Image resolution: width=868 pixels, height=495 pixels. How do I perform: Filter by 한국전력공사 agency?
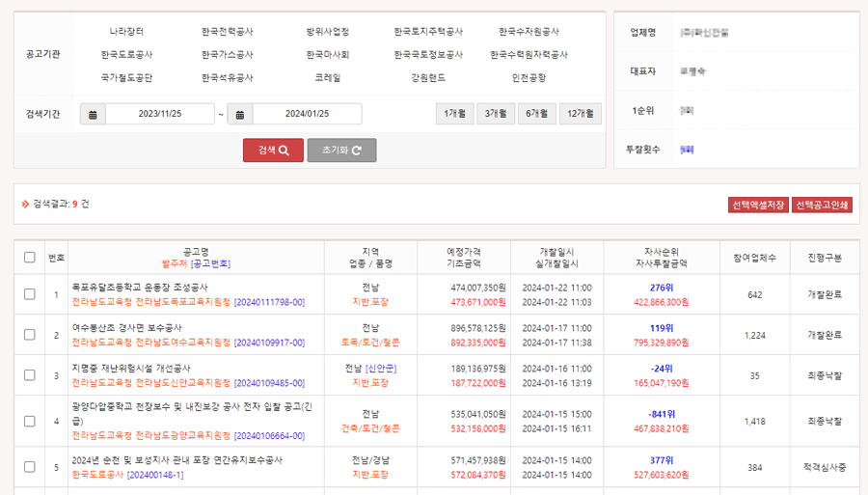point(228,32)
